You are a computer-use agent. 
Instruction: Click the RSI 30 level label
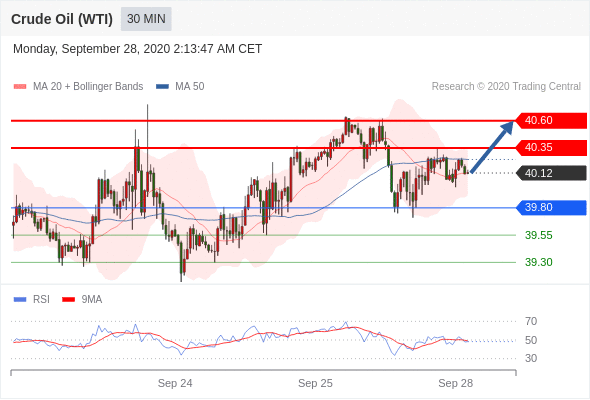(x=531, y=358)
